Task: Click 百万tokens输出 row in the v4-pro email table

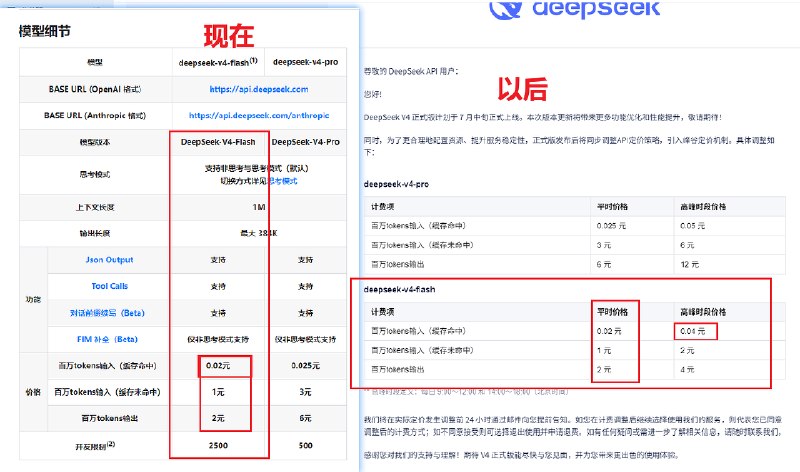Action: point(575,264)
